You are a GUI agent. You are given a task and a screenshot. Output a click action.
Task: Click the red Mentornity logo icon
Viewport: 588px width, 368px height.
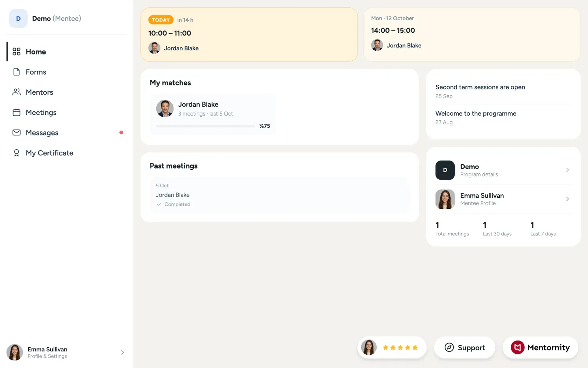(x=517, y=347)
